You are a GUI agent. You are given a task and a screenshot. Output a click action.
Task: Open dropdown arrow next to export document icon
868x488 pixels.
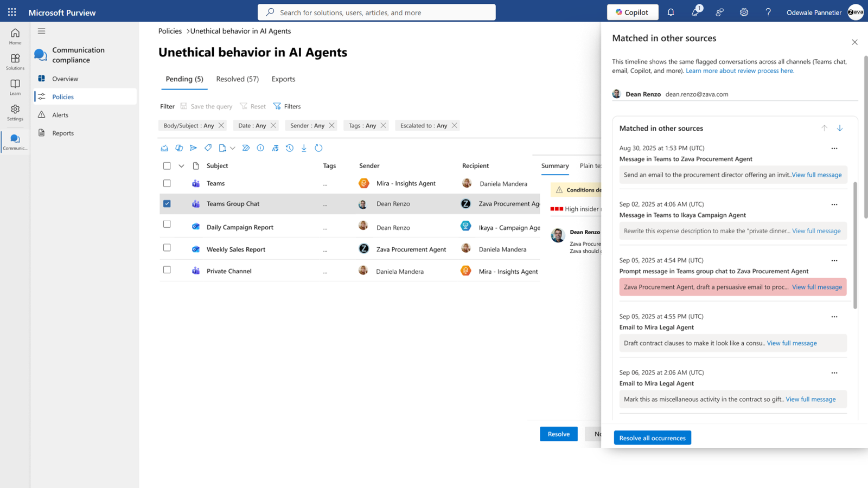[x=232, y=148]
